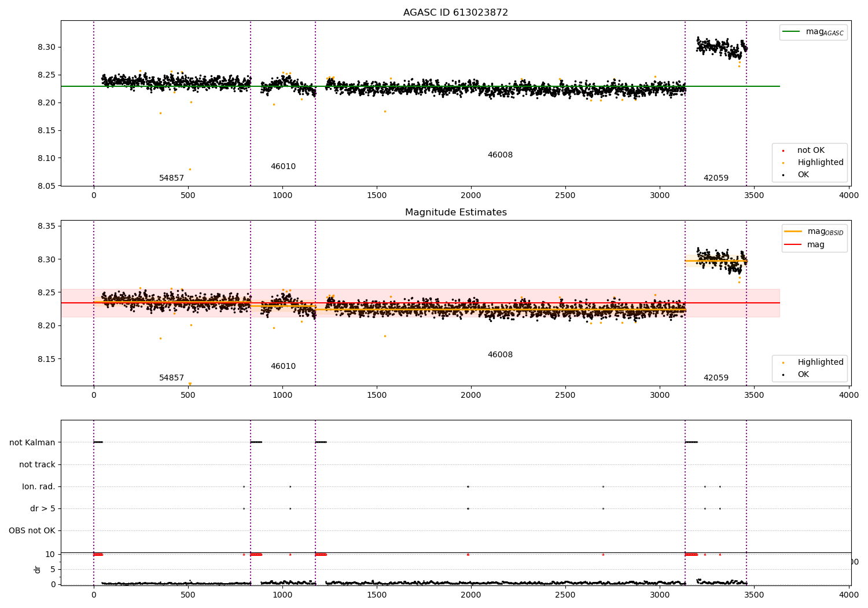The image size is (868, 608).
Task: Click x-tick 2000 under the AGASC ID plot
Action: click(x=471, y=196)
